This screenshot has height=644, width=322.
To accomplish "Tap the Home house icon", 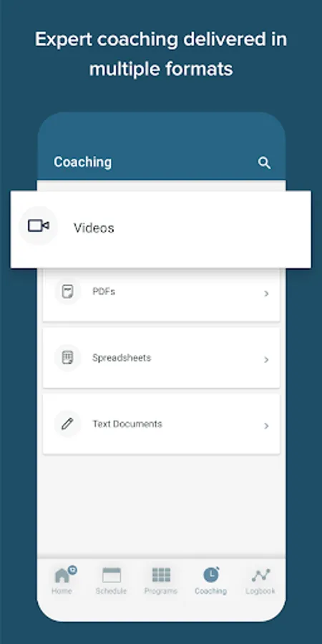I will tap(63, 575).
